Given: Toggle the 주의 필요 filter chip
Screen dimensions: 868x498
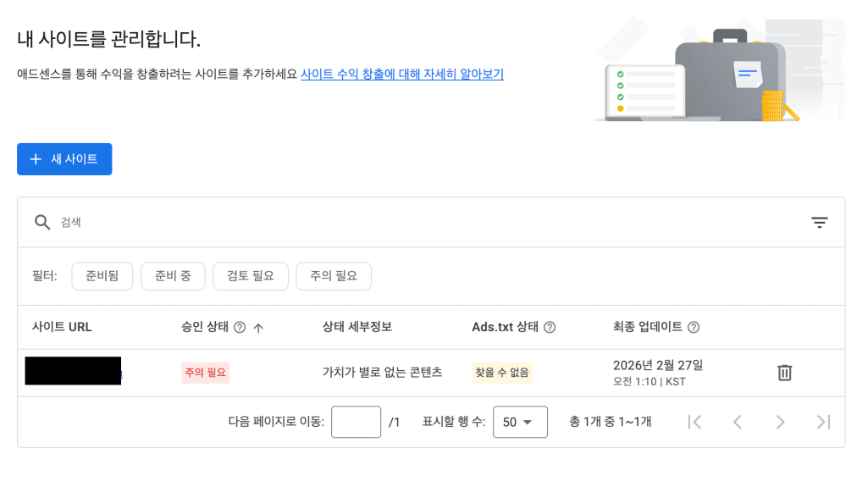Looking at the screenshot, I should 334,276.
